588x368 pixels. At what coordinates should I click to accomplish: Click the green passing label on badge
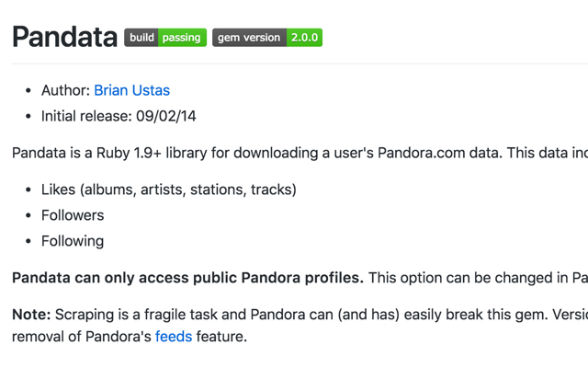coord(182,38)
